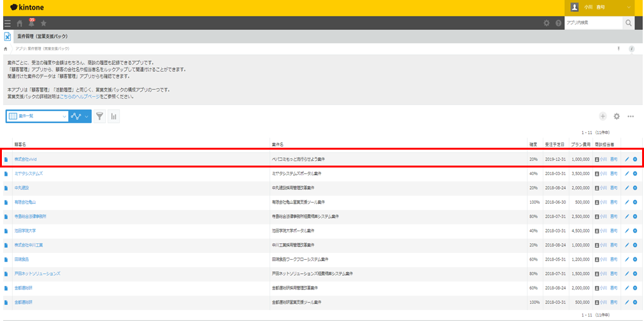This screenshot has width=644, height=321.
Task: Open the filter funnel for the record list
Action: (100, 117)
